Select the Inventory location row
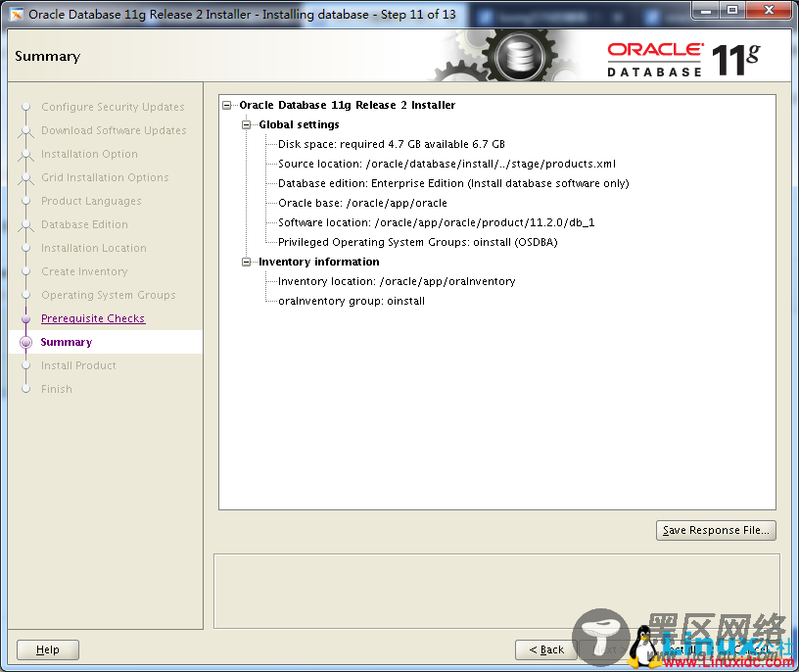The height and width of the screenshot is (672, 799). point(397,281)
